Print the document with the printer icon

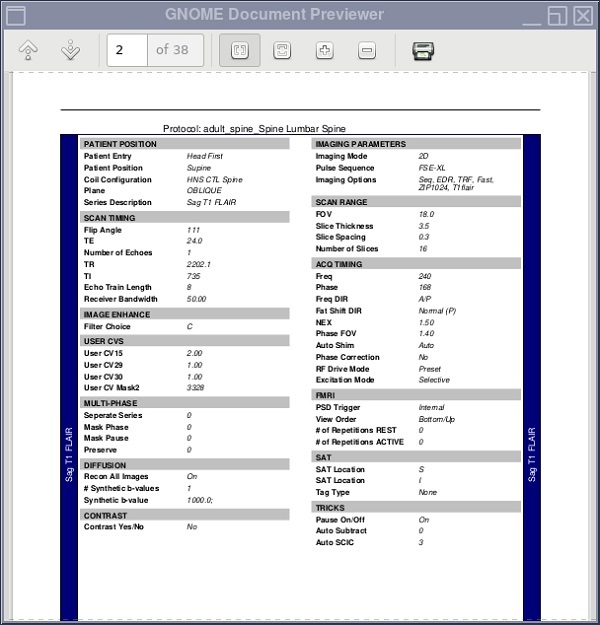click(x=423, y=51)
